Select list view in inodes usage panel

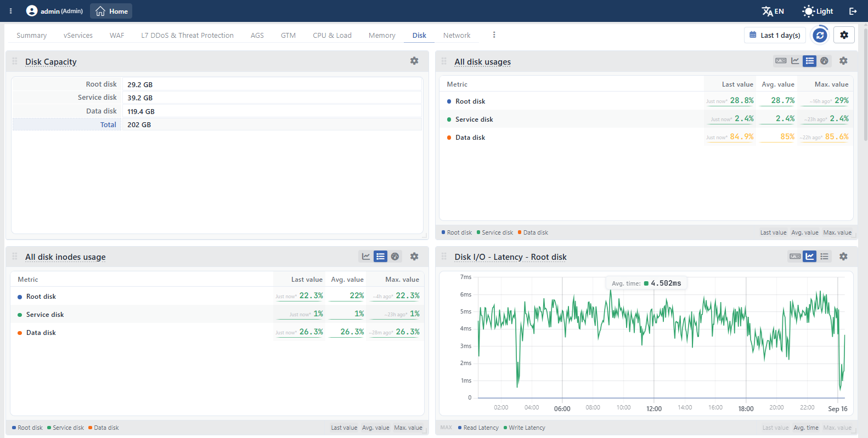[380, 256]
